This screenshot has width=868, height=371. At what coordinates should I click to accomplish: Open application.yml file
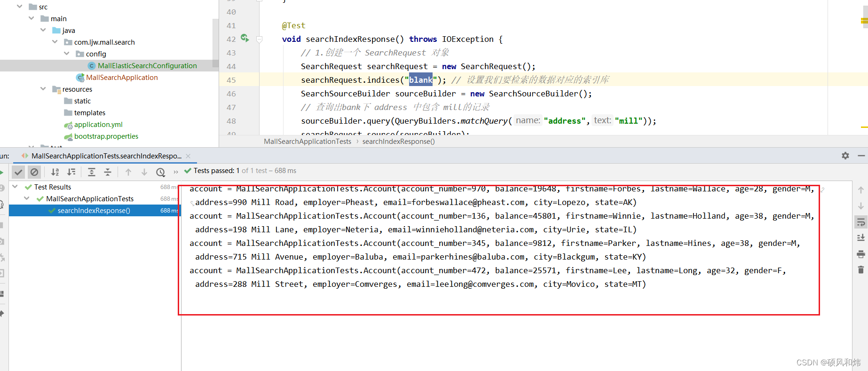pyautogui.click(x=98, y=125)
